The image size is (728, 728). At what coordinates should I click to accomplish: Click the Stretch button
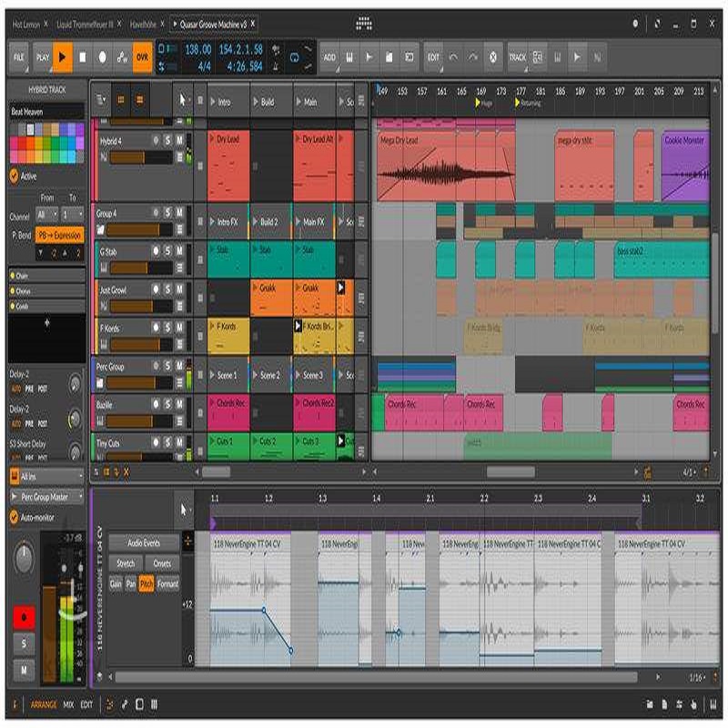click(126, 563)
